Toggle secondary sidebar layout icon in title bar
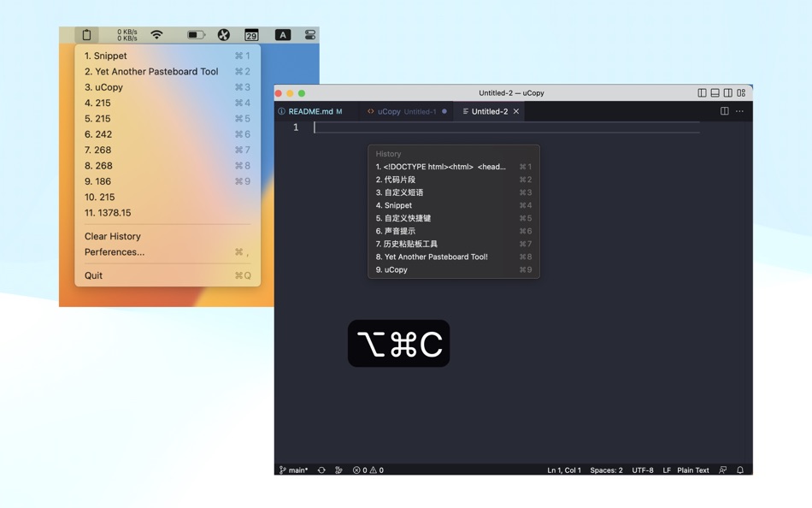 (728, 92)
